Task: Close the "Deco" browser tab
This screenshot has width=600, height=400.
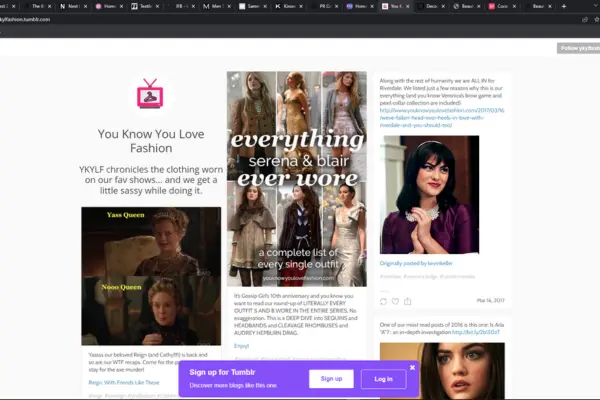Action: [443, 7]
